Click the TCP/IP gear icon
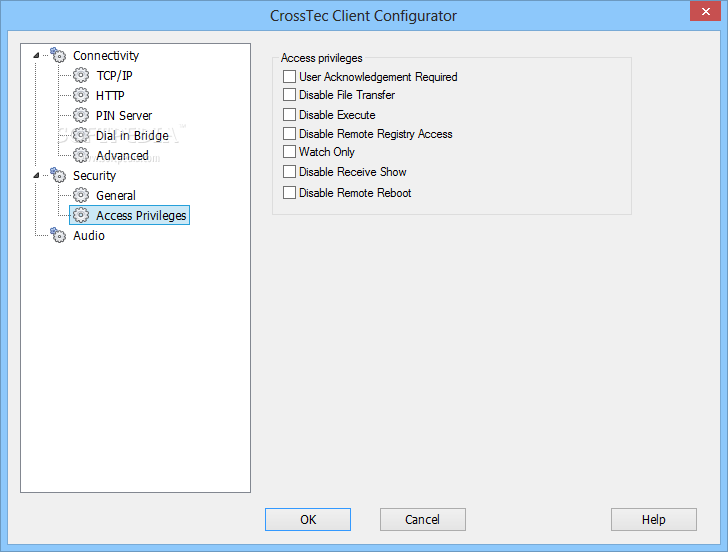 tap(81, 75)
